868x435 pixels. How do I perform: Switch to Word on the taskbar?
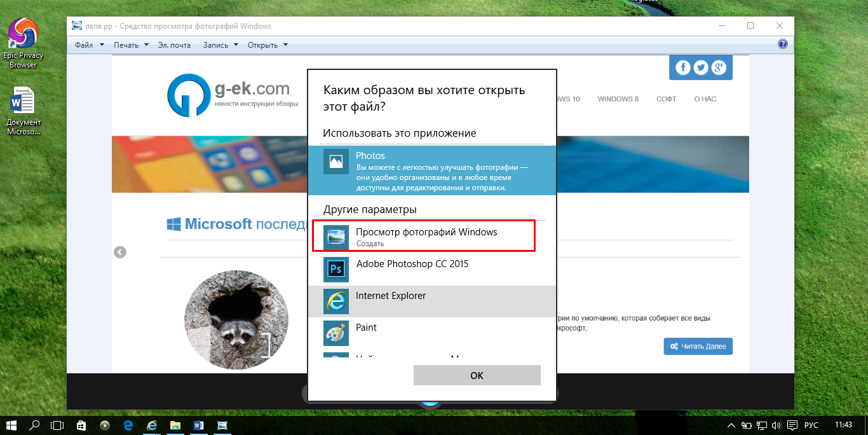click(x=199, y=425)
